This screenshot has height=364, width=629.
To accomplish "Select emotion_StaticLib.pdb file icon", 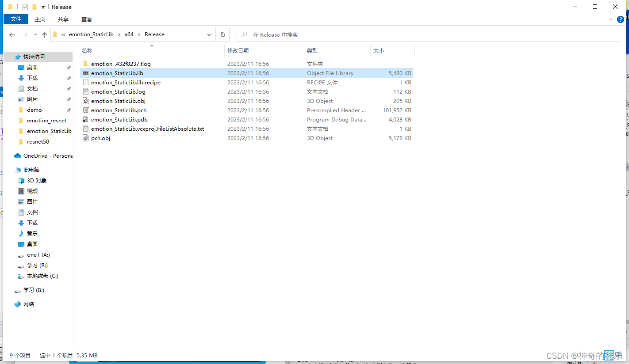I will 86,119.
